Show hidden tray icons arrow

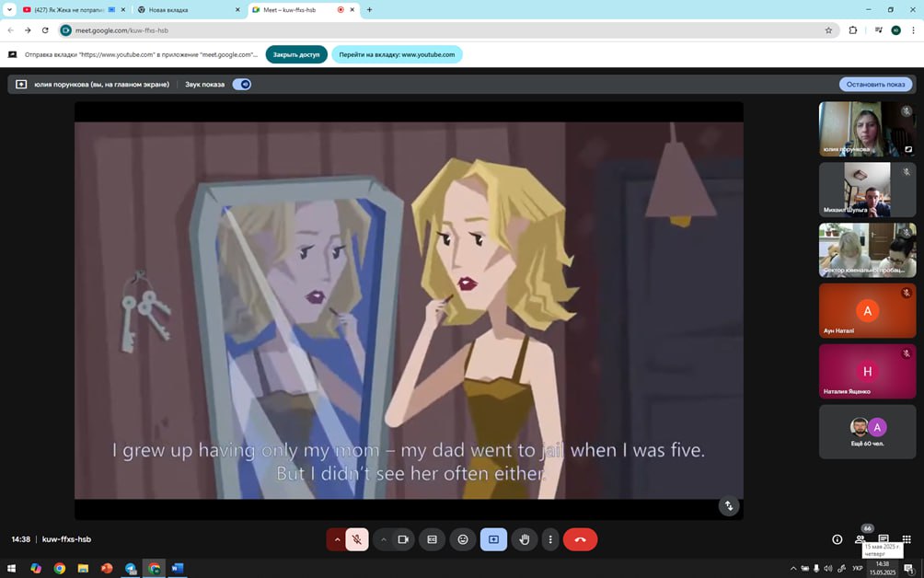[x=793, y=568]
